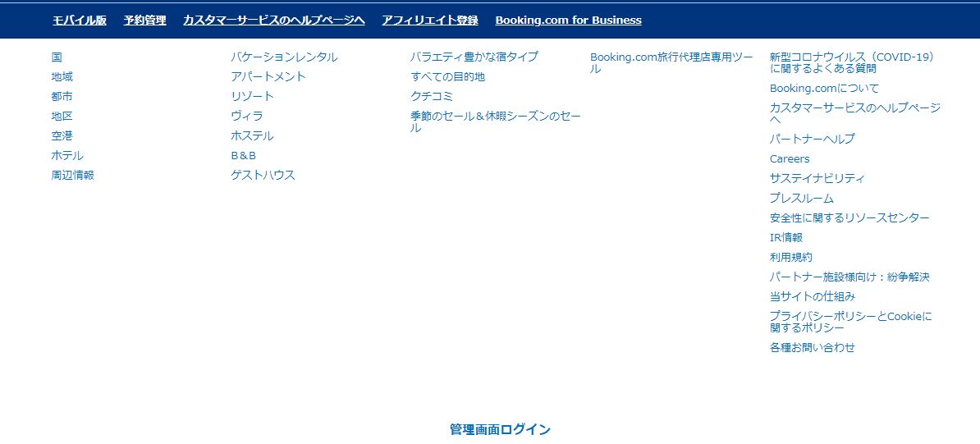Open サステイナビリティ link
This screenshot has width=980, height=444.
point(817,178)
